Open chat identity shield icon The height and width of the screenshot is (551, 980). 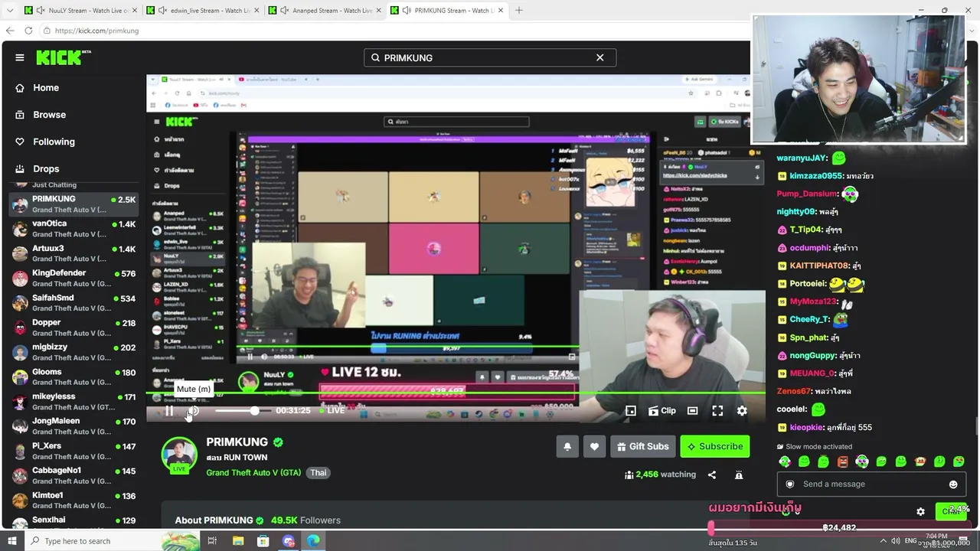790,484
